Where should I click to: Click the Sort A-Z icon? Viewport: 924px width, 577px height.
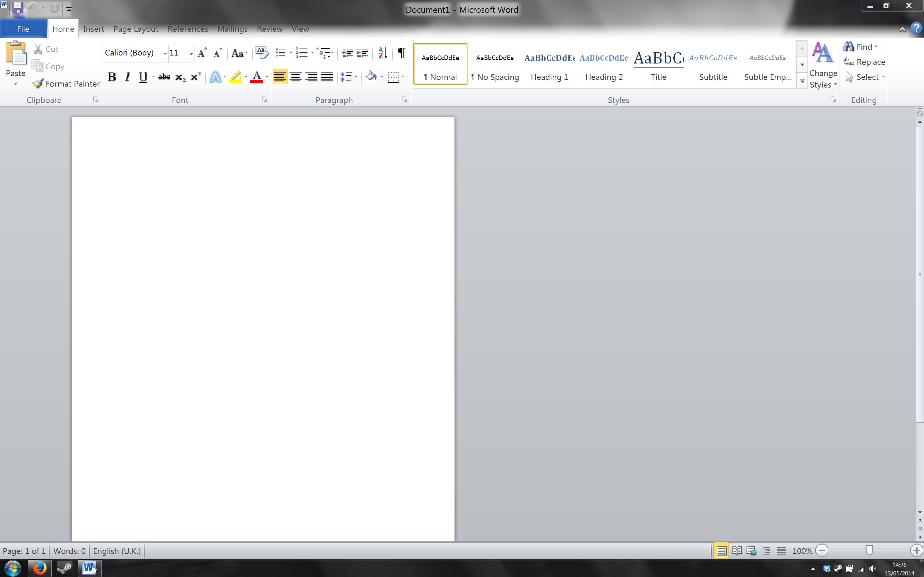[x=383, y=53]
